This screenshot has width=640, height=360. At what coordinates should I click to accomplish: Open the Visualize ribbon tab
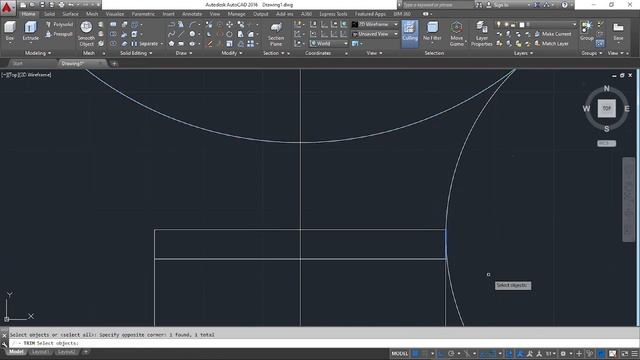115,14
